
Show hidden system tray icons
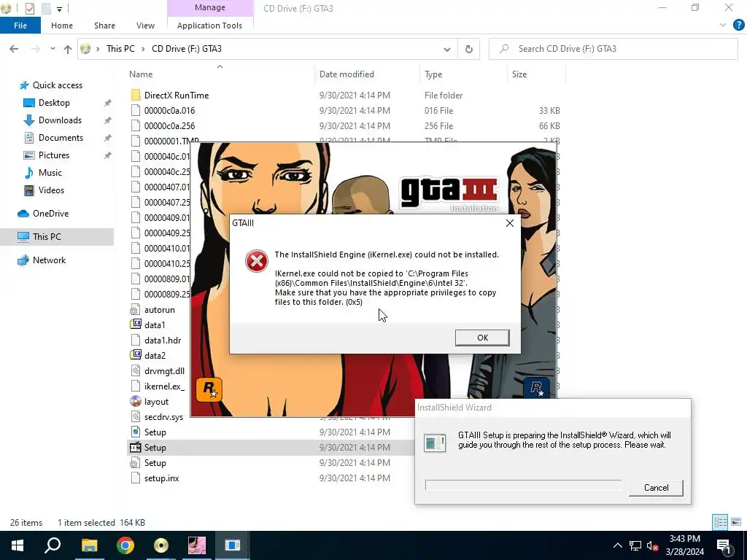pos(617,545)
